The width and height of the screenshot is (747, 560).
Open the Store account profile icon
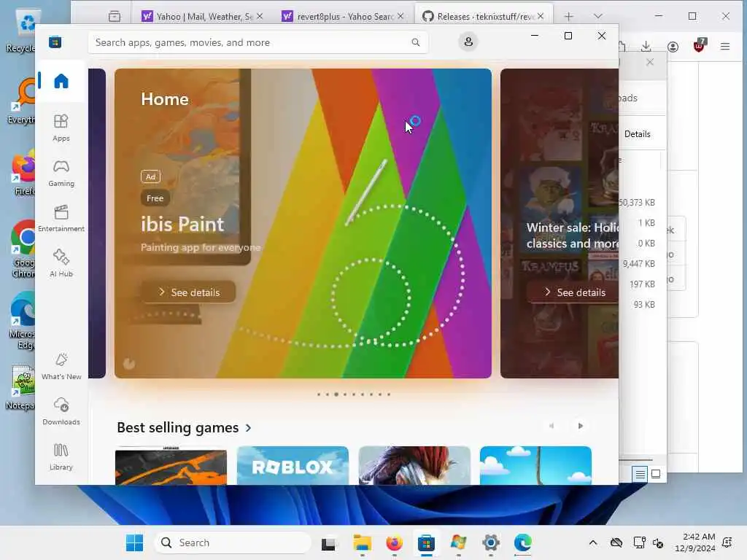(x=468, y=42)
